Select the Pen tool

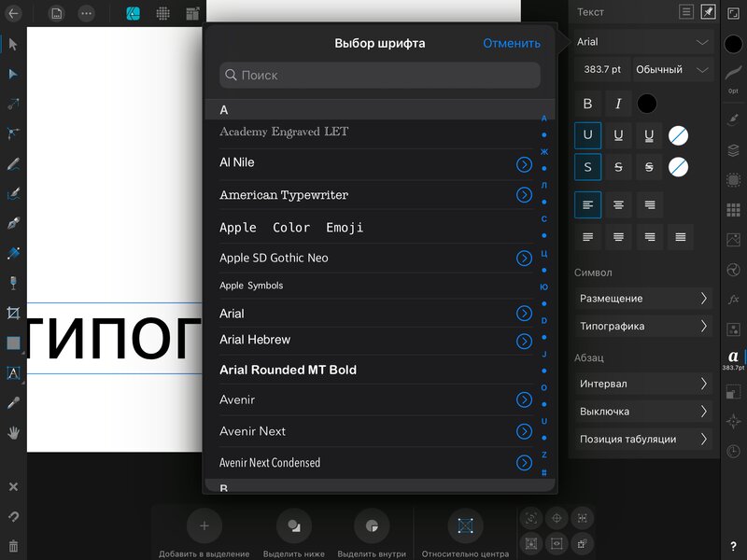[13, 223]
